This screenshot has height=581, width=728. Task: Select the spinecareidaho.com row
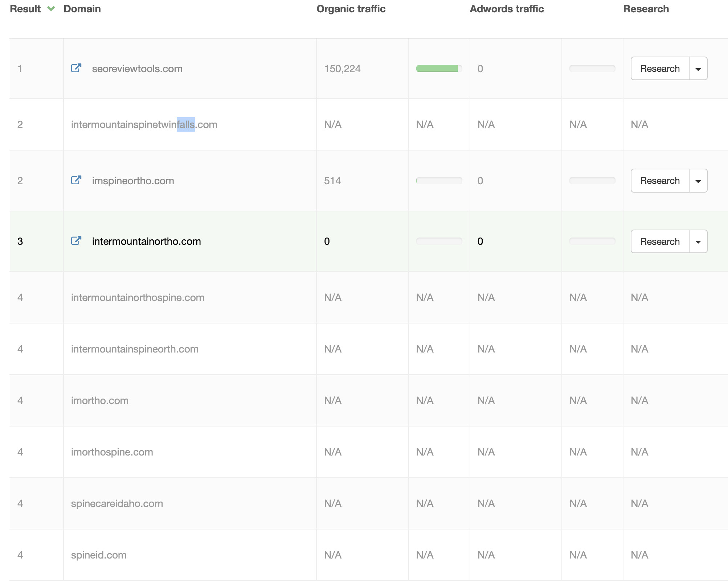(117, 503)
